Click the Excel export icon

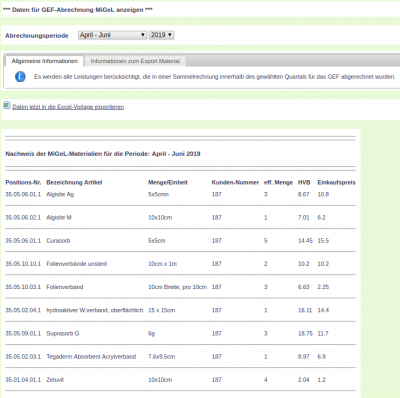click(x=7, y=105)
